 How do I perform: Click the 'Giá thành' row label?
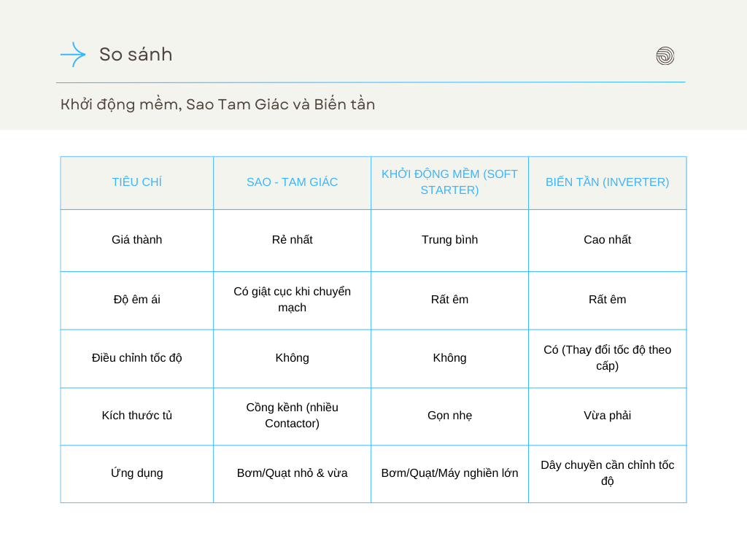point(136,239)
